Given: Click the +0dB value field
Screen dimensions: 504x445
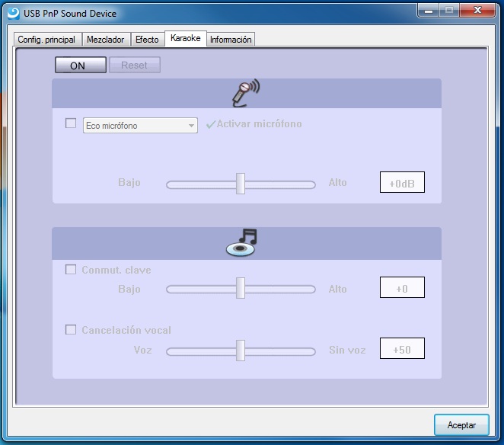Looking at the screenshot, I should tap(402, 182).
